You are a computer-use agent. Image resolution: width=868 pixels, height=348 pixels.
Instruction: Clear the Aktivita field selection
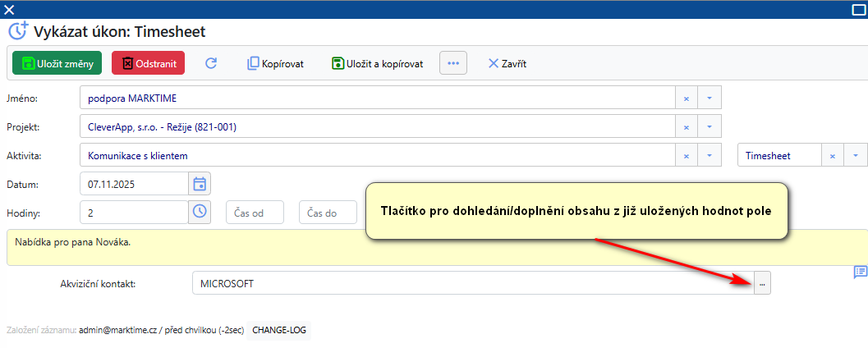coord(687,155)
